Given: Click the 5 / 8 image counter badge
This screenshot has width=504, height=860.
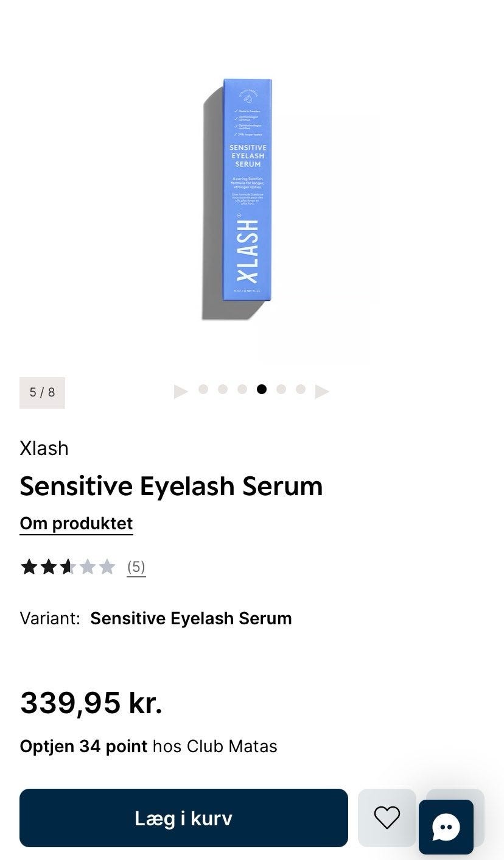Looking at the screenshot, I should [42, 392].
